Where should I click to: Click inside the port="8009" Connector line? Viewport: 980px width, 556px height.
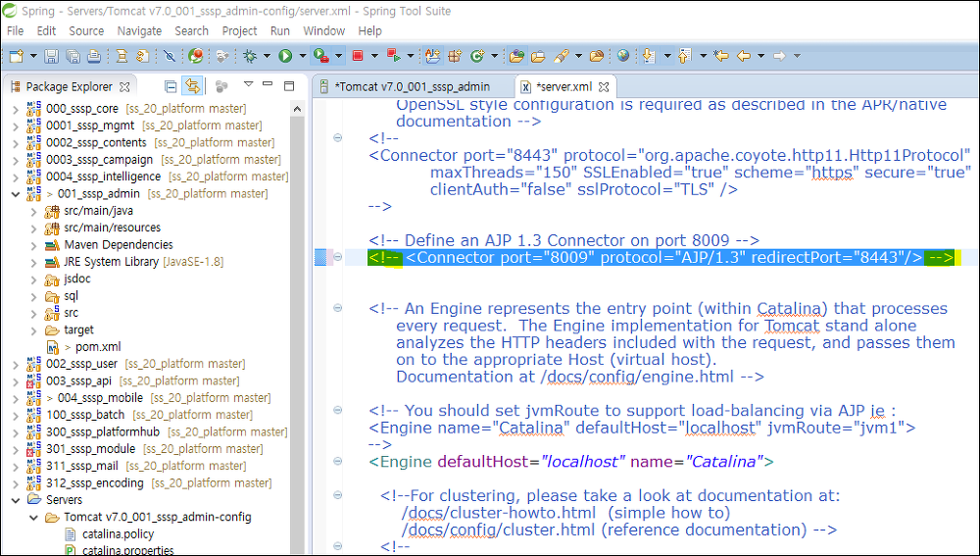[661, 257]
